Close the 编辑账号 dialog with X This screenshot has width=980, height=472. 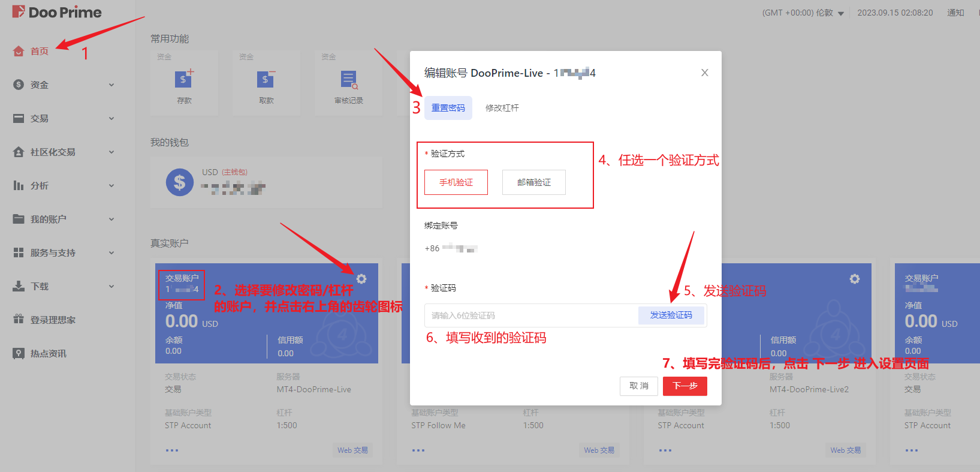pos(705,73)
